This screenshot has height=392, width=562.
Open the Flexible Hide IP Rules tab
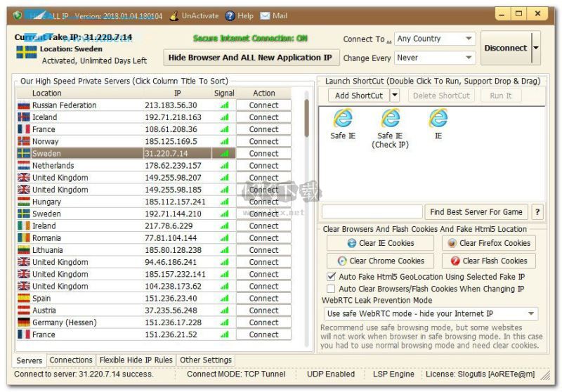pyautogui.click(x=136, y=360)
